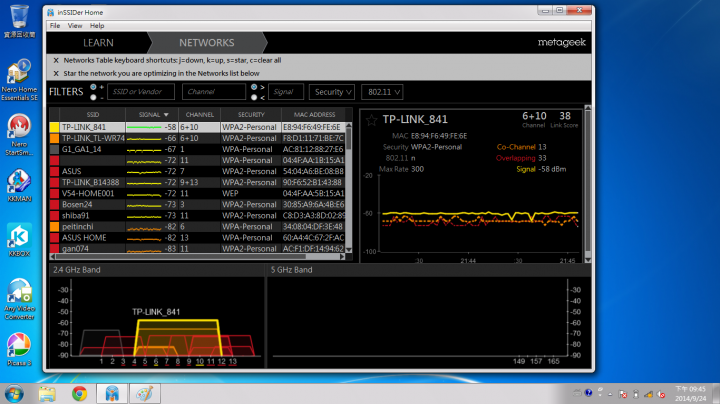Select the greater-than signal radio button

click(x=254, y=87)
